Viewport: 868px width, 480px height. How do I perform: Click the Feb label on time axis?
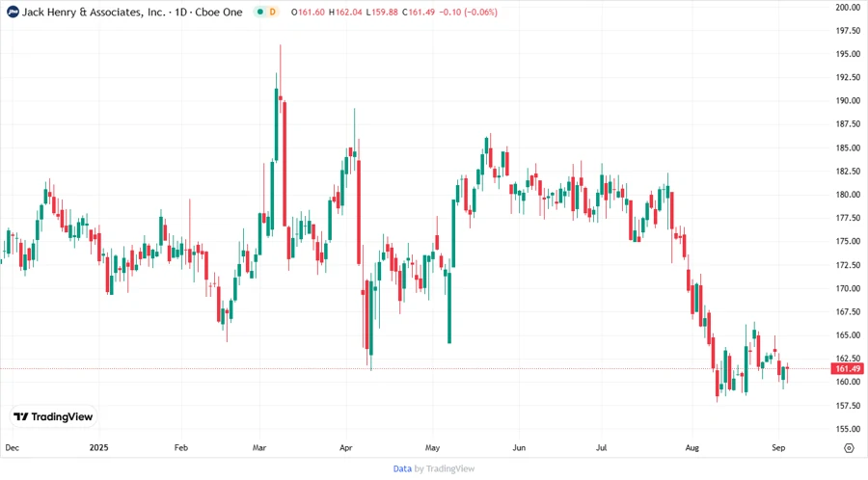tap(181, 448)
